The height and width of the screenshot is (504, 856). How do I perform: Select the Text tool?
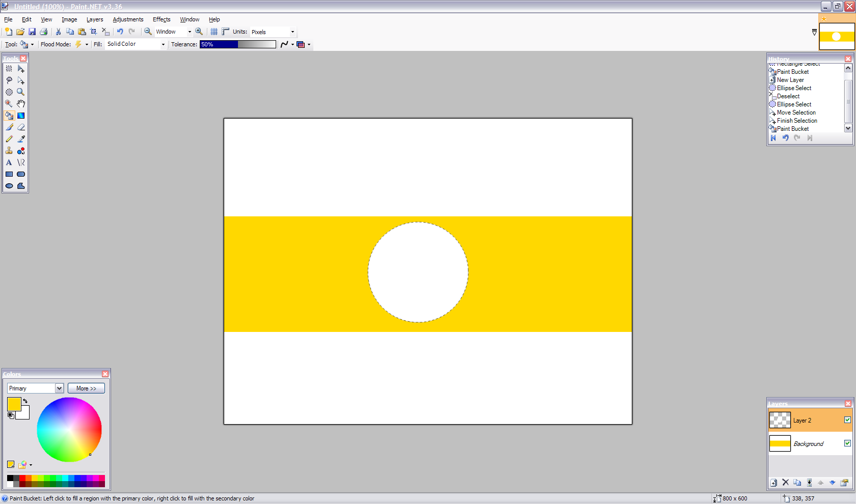[9, 162]
